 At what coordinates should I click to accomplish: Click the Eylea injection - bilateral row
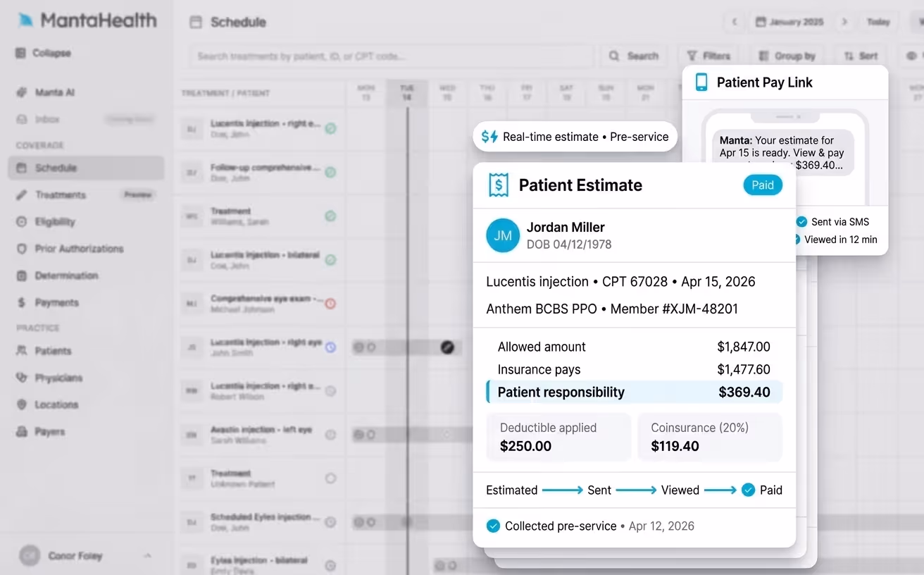261,566
